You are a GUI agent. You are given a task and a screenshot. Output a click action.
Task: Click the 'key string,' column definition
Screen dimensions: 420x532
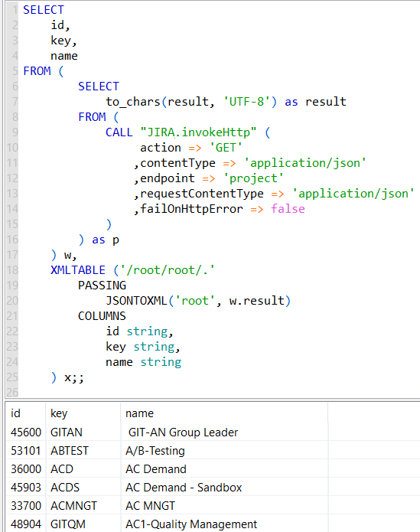[x=143, y=347]
